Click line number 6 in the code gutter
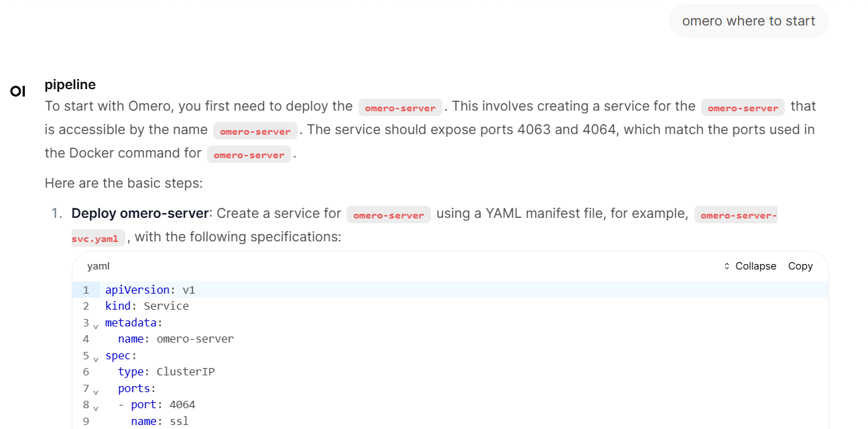Image resolution: width=868 pixels, height=429 pixels. coord(86,371)
